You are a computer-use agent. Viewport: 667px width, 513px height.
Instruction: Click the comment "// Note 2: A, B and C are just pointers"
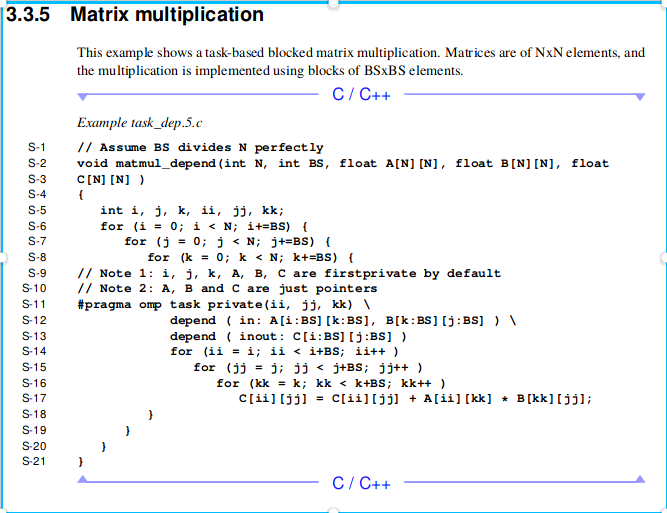tap(227, 289)
